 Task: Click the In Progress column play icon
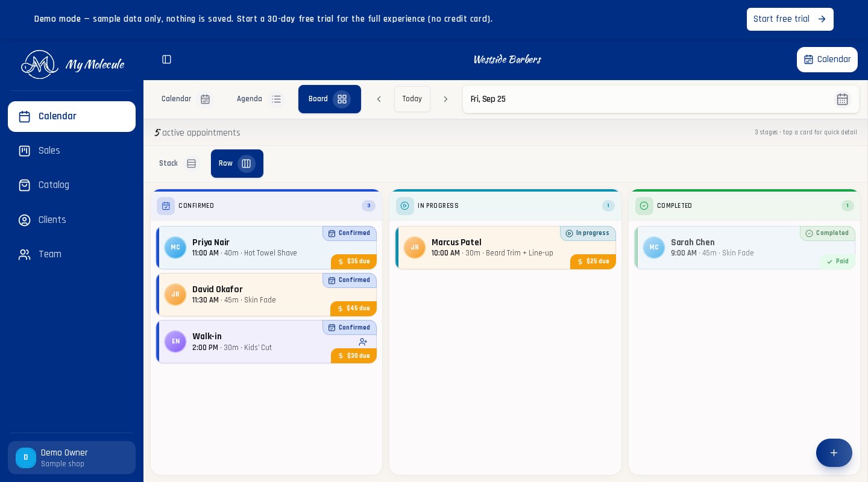405,206
